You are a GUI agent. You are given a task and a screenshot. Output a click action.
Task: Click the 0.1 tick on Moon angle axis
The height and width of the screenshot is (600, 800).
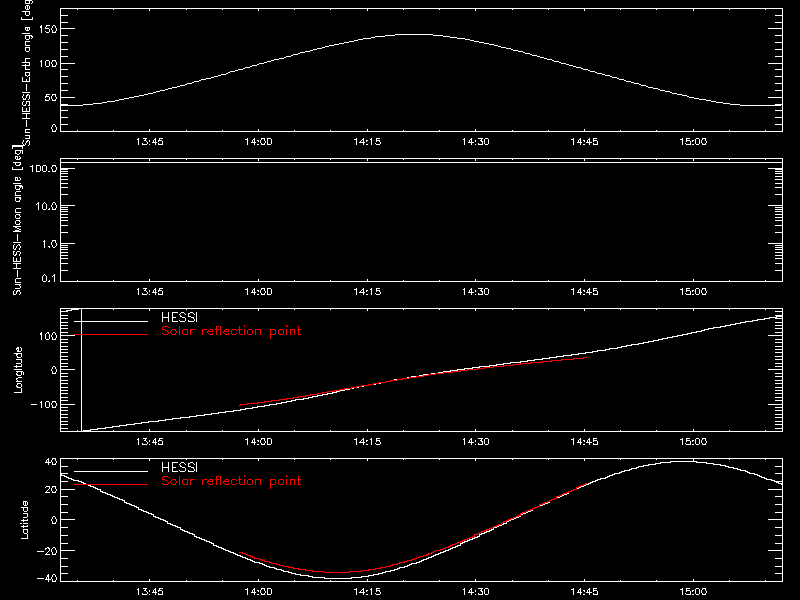(49, 278)
